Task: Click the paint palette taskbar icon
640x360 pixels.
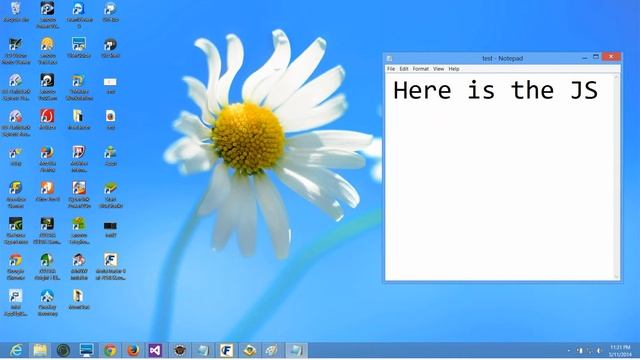Action: coord(272,350)
